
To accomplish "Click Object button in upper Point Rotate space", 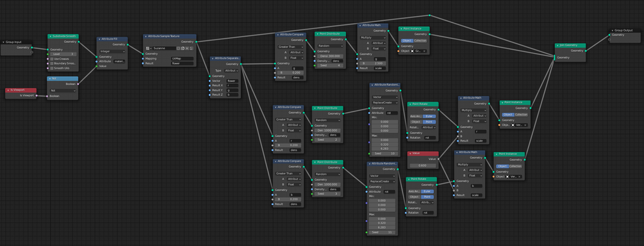I will coord(417,122).
